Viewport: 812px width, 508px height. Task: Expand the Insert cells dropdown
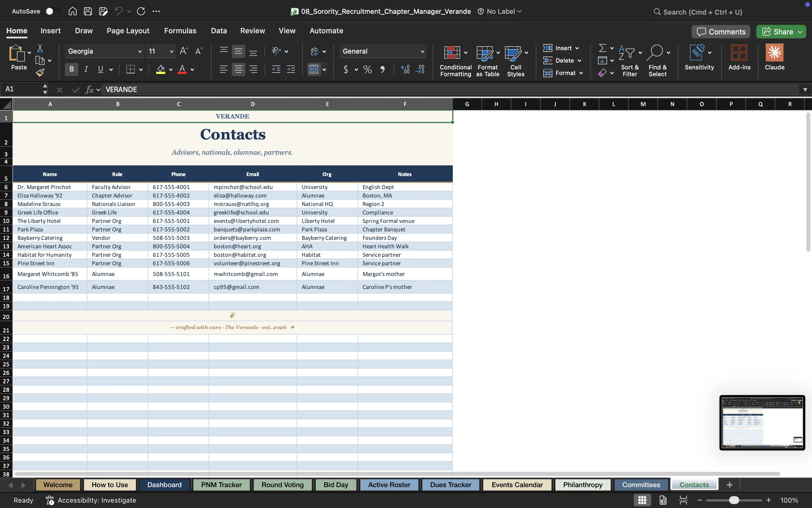(x=577, y=48)
